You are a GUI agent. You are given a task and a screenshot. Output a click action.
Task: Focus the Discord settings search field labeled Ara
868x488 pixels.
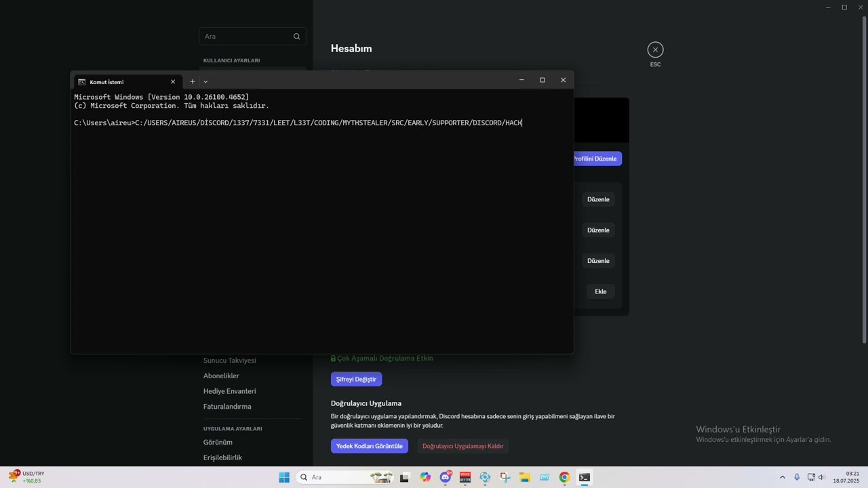click(x=252, y=37)
